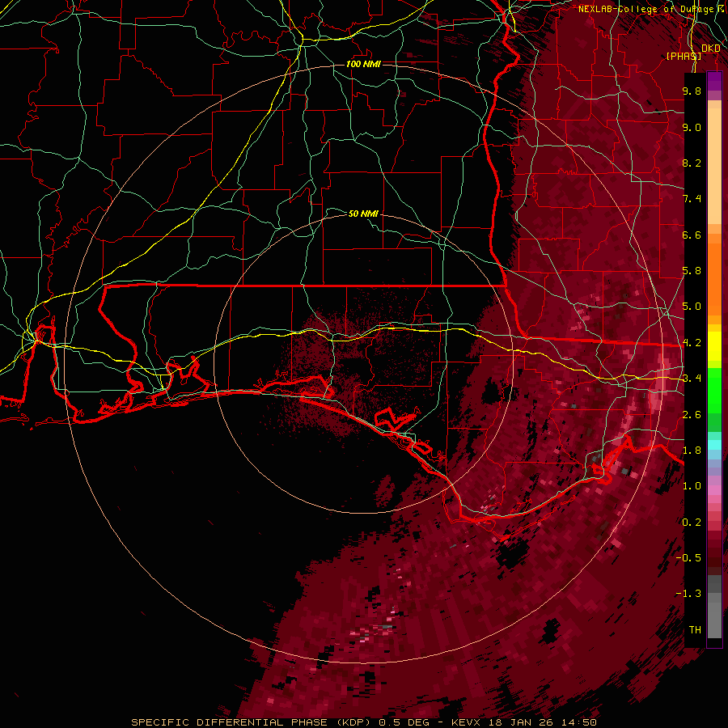Pick the cyan segment of the color bar
The image size is (728, 728).
pyautogui.click(x=714, y=445)
